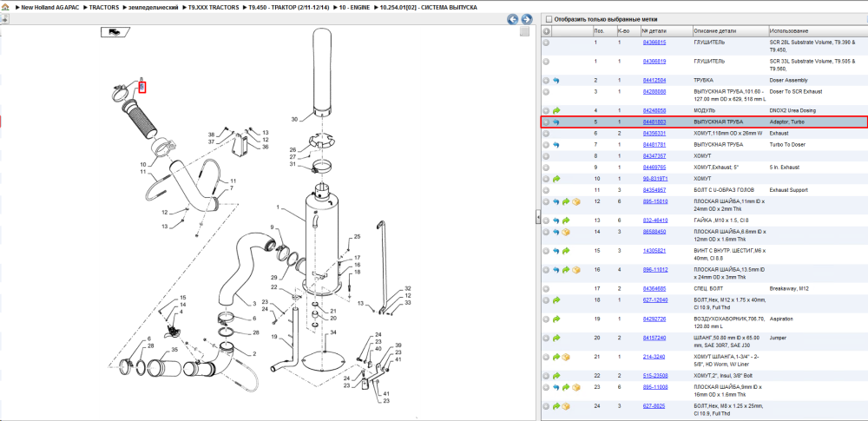The width and height of the screenshot is (868, 421).
Task: Open the T9.XXX TRACTORS breadcrumb
Action: click(x=214, y=8)
